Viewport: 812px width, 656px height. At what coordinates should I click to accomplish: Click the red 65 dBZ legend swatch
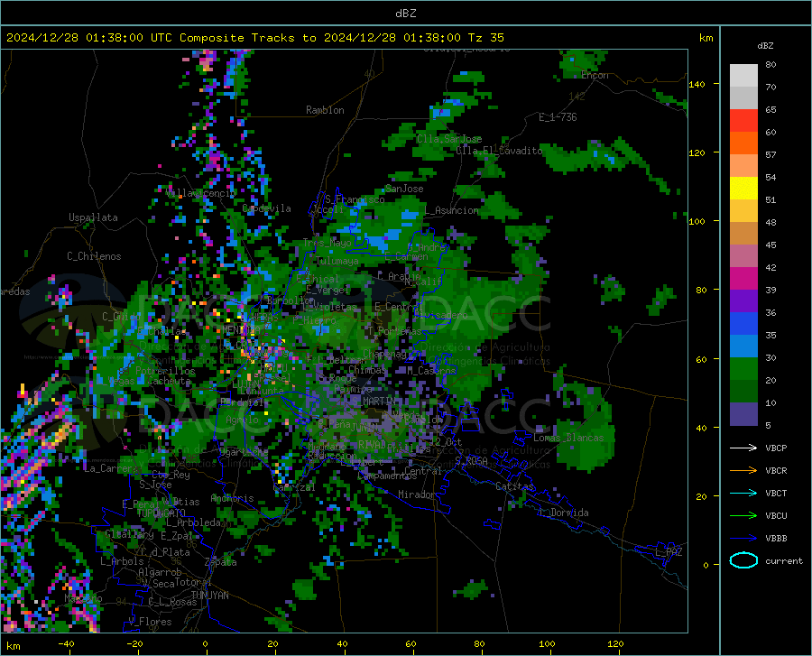coord(743,121)
